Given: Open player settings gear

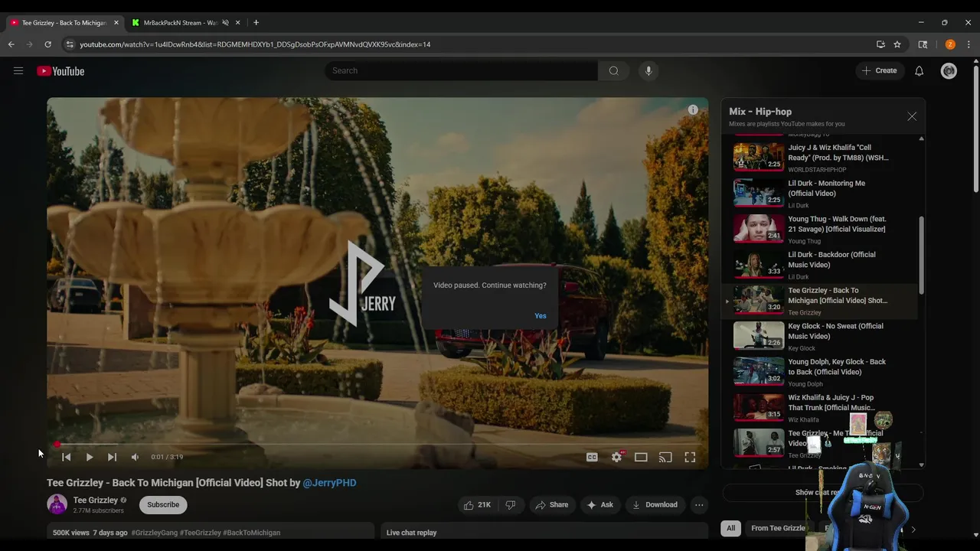Looking at the screenshot, I should pyautogui.click(x=616, y=457).
